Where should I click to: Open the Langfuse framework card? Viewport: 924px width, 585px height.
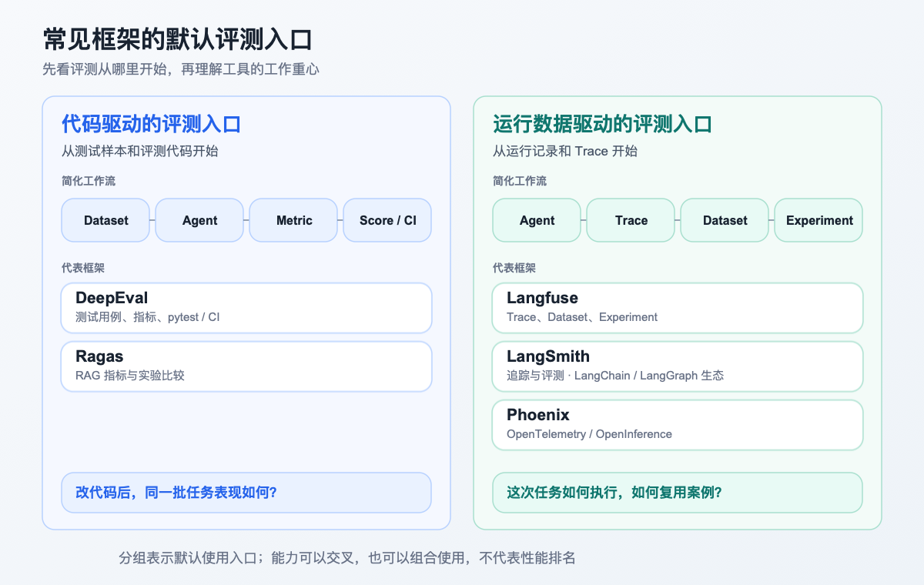(678, 308)
